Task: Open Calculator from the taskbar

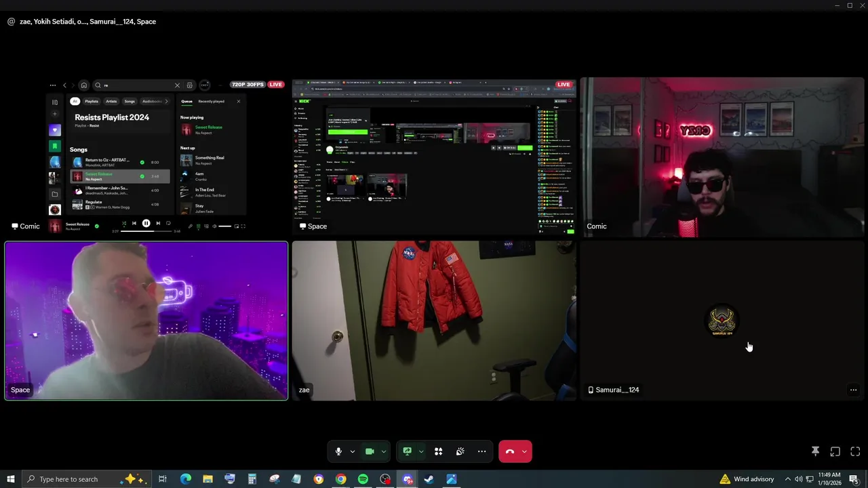Action: 252,479
